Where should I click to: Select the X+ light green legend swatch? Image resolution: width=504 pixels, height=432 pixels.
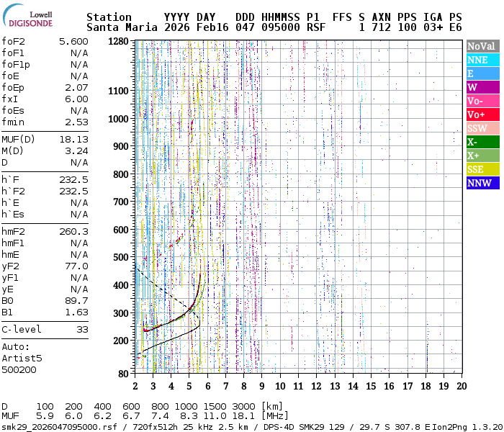(x=483, y=156)
